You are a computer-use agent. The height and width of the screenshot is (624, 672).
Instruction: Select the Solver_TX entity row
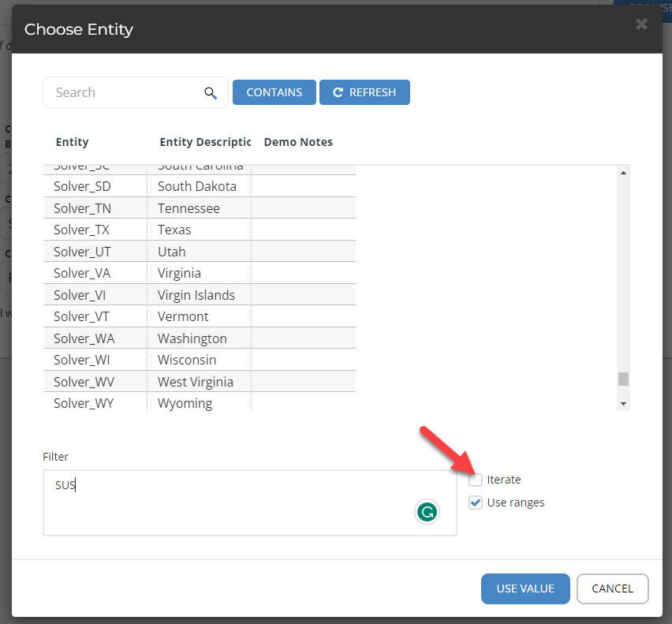[x=83, y=230]
